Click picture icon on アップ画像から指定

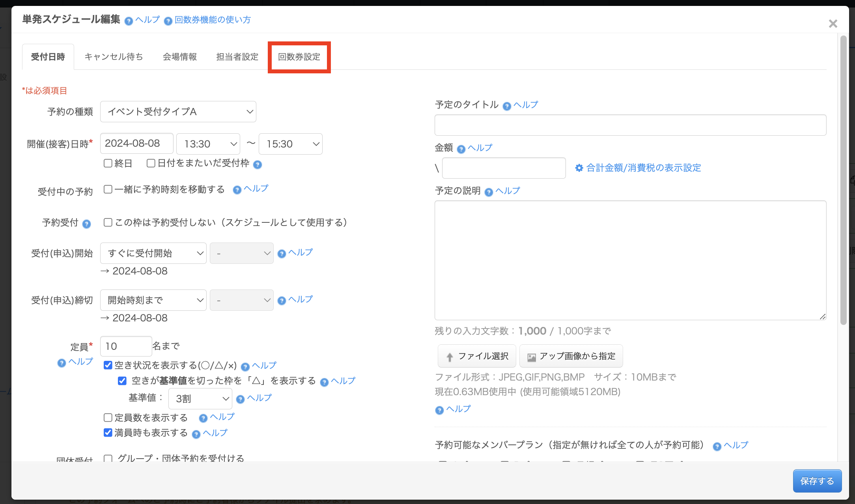coord(532,357)
